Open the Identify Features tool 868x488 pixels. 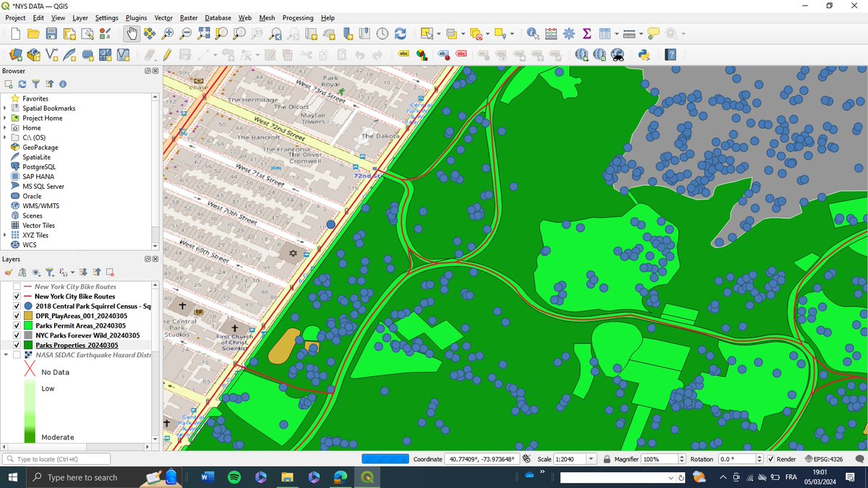pyautogui.click(x=532, y=33)
